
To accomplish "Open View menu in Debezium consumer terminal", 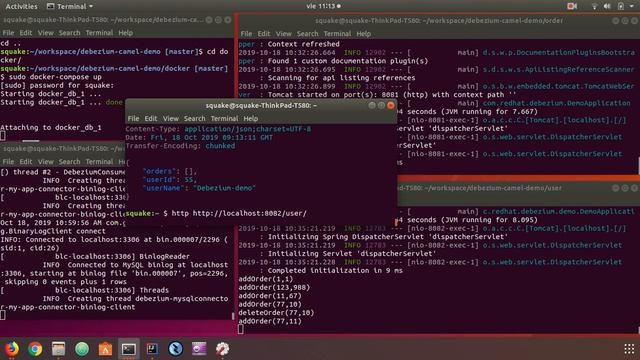I will (45, 162).
